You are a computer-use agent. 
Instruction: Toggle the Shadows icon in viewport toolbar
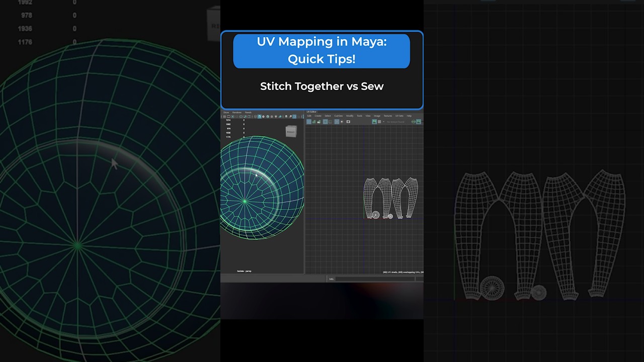click(x=280, y=117)
